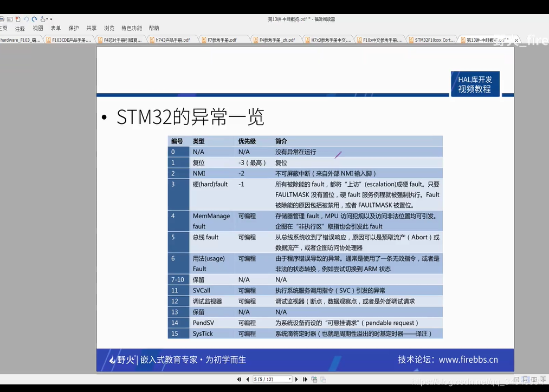Open the 表单 menu
The image size is (549, 392).
56,28
